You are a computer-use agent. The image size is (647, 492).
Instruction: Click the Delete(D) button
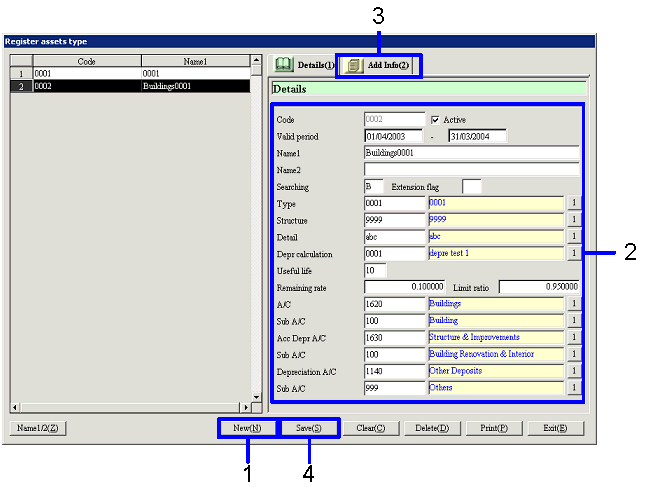(x=432, y=428)
